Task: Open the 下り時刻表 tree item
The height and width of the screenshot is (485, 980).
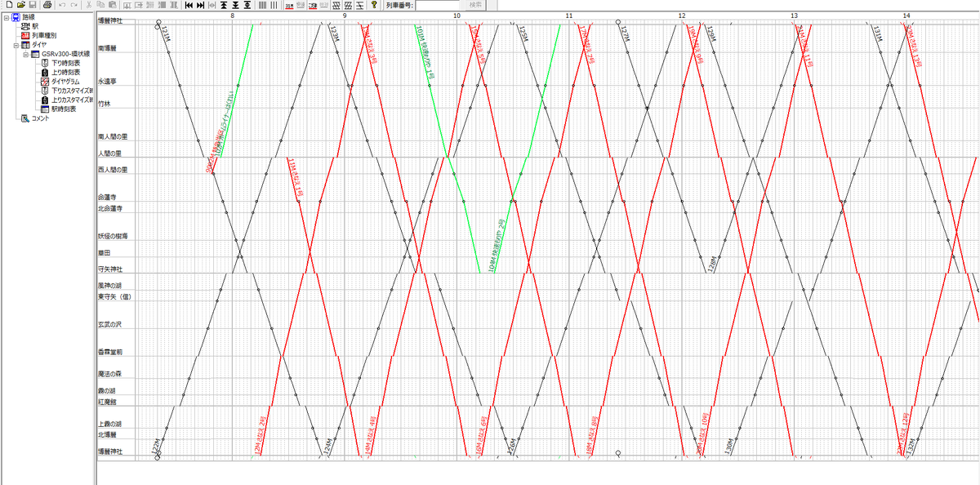Action: click(x=65, y=63)
